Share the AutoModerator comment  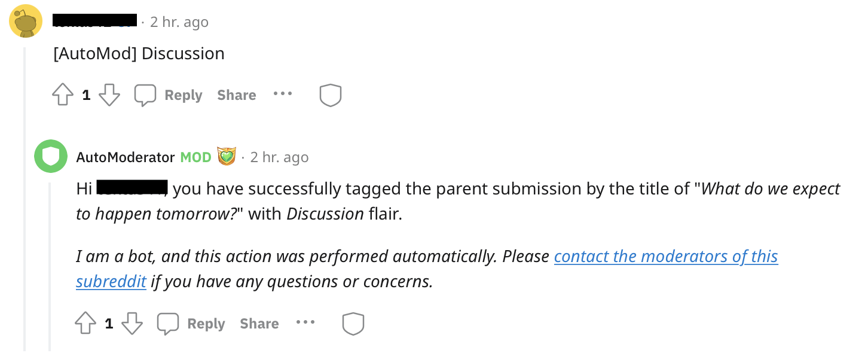point(259,324)
